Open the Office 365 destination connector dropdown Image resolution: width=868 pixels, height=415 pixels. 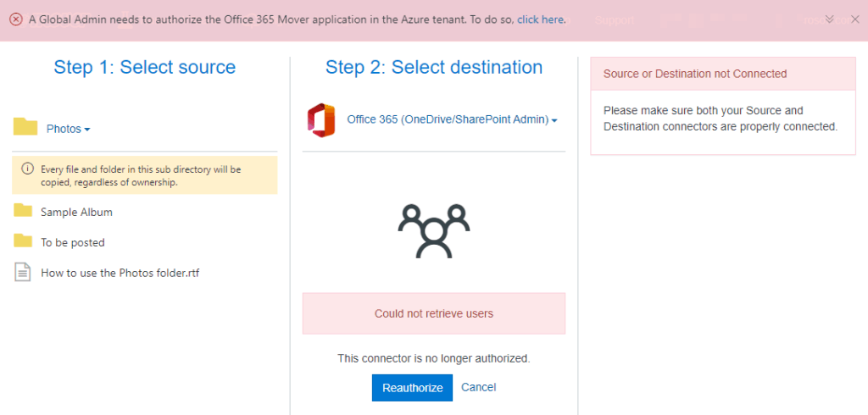tap(452, 119)
